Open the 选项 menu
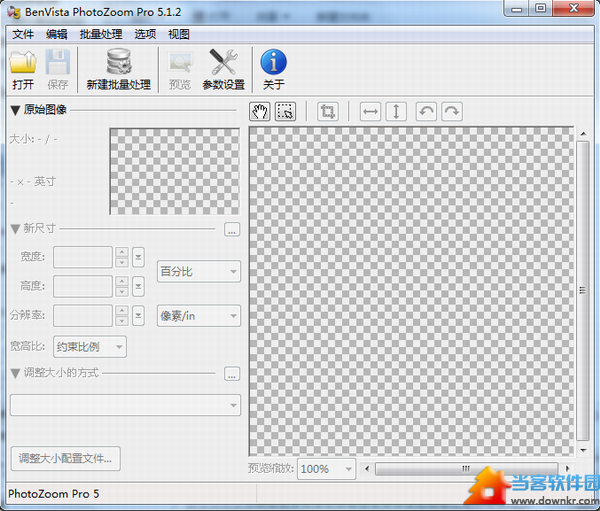600x511 pixels. pyautogui.click(x=145, y=34)
